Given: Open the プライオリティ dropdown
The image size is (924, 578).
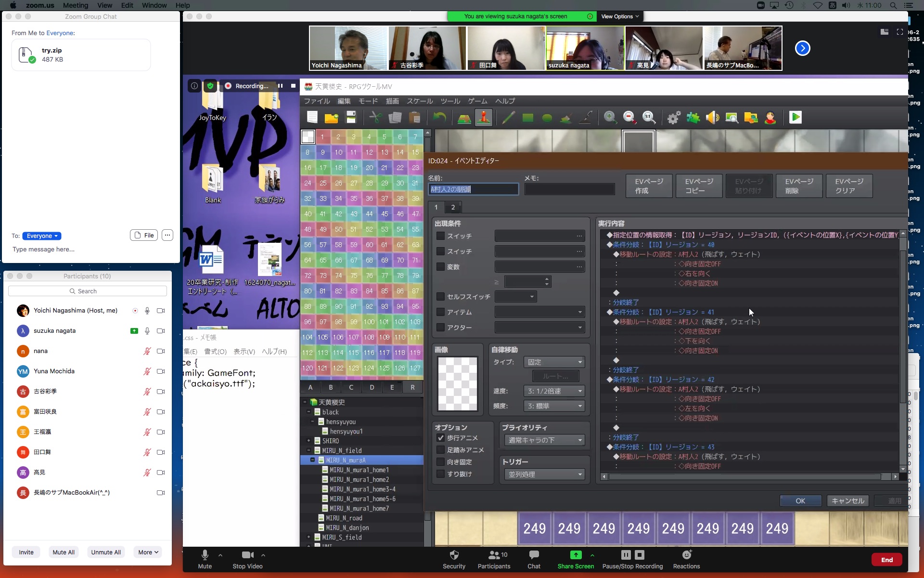Looking at the screenshot, I should (x=544, y=440).
